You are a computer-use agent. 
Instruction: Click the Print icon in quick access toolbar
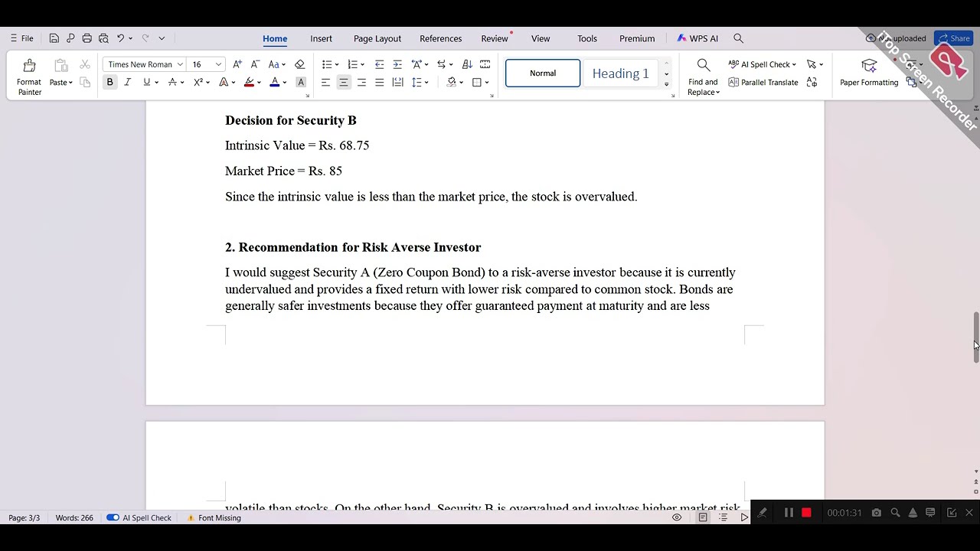tap(87, 38)
